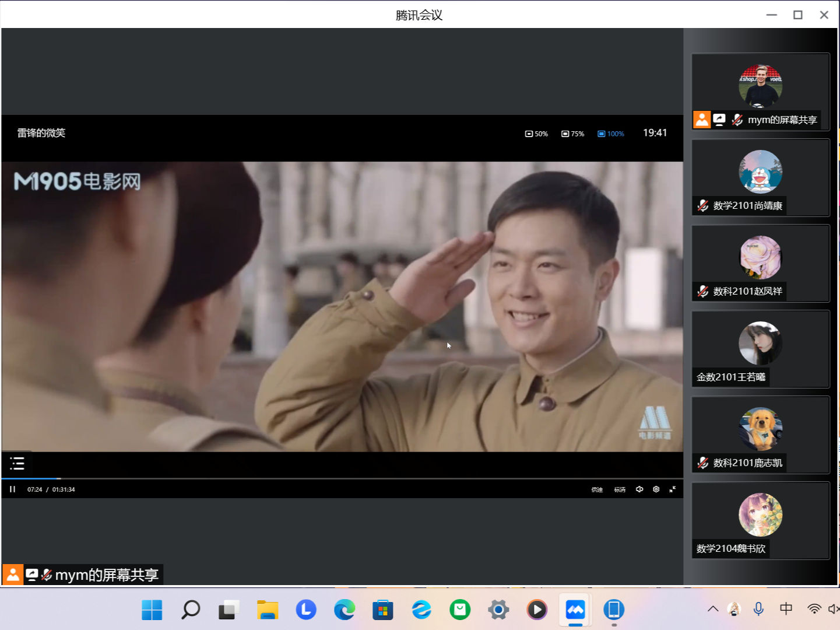Viewport: 840px width, 630px height.
Task: Click the muted mic icon for 数科2101鹿志凯
Action: tap(703, 463)
